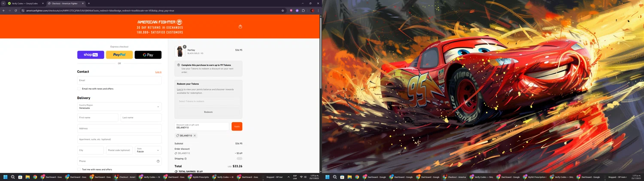Image resolution: width=644 pixels, height=181 pixels.
Task: Click the shipping info question mark
Action: point(185,159)
